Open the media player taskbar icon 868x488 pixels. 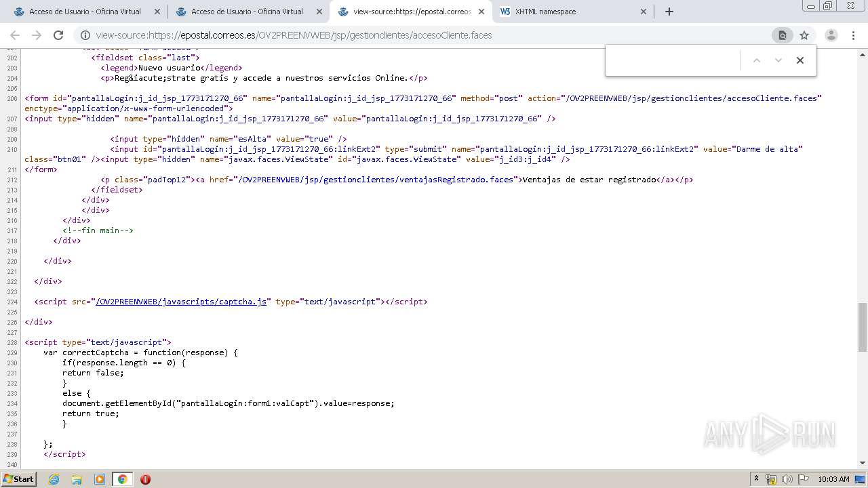[x=100, y=479]
